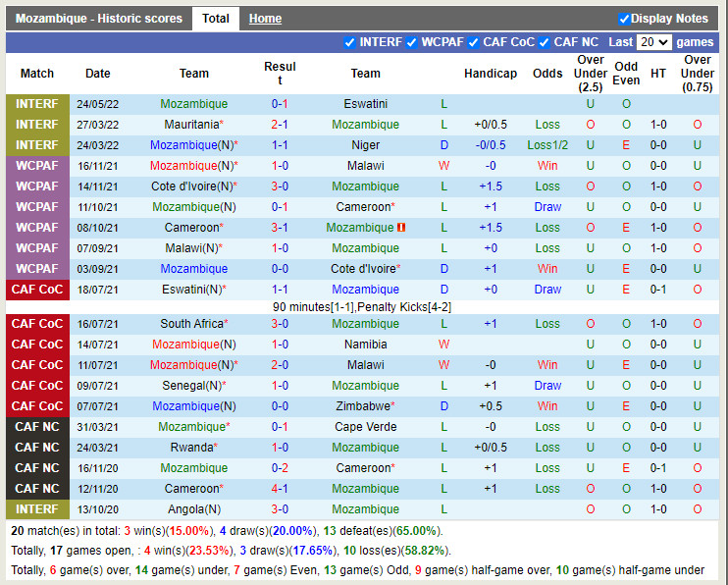Click the Senegal(N) team link
The image size is (728, 585).
[190, 386]
